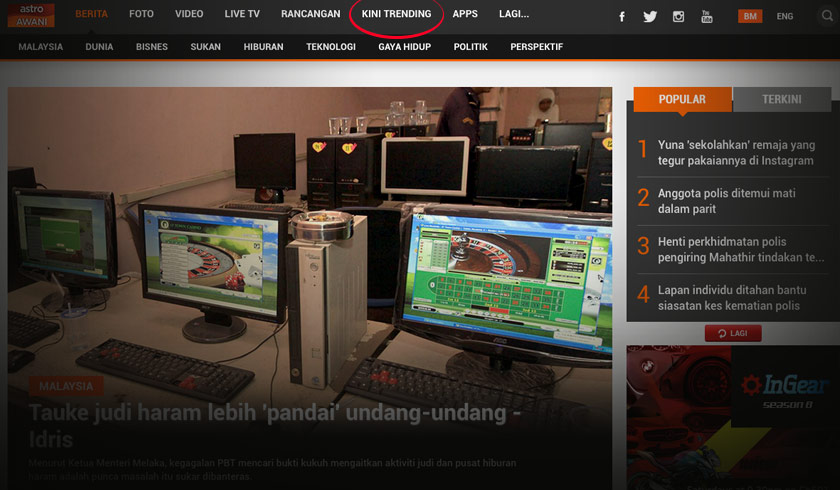The width and height of the screenshot is (840, 490).
Task: Open the Astro Awani logo home link
Action: click(31, 14)
